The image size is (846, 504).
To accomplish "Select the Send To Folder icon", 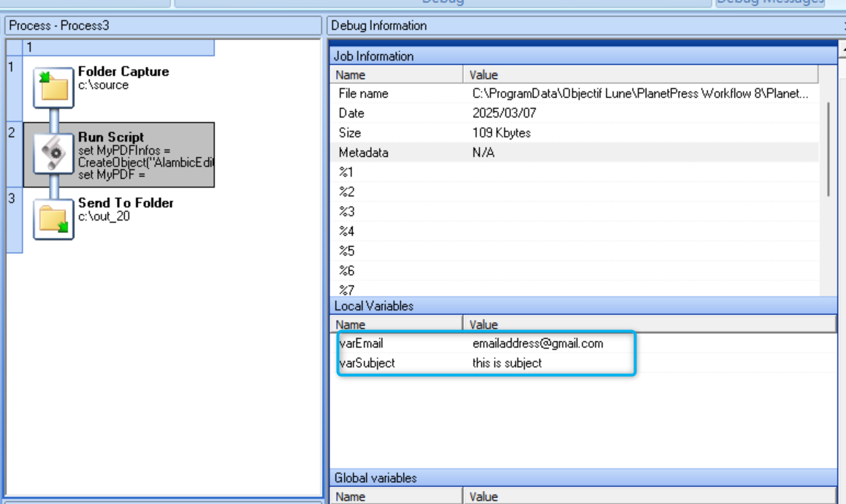I will click(53, 218).
